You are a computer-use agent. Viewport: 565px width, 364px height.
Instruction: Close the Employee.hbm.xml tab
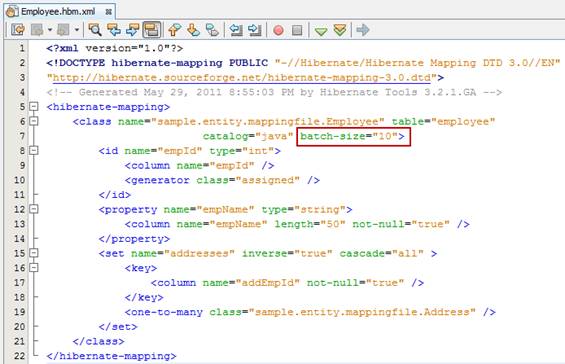[x=108, y=12]
